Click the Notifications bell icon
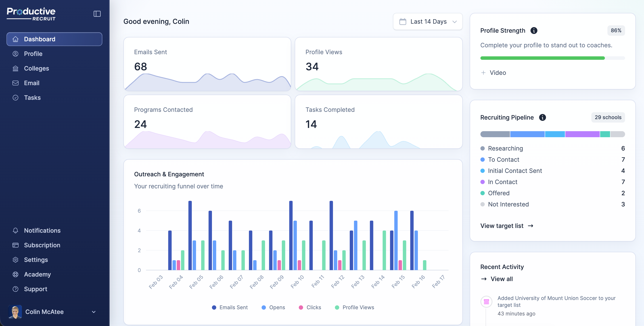Image resolution: width=644 pixels, height=326 pixels. (x=15, y=231)
